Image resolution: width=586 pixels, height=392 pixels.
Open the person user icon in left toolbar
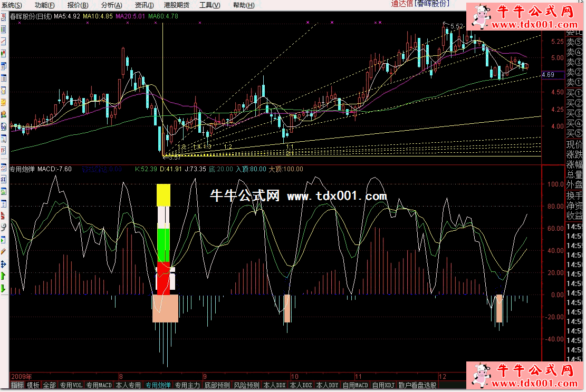click(x=3, y=115)
